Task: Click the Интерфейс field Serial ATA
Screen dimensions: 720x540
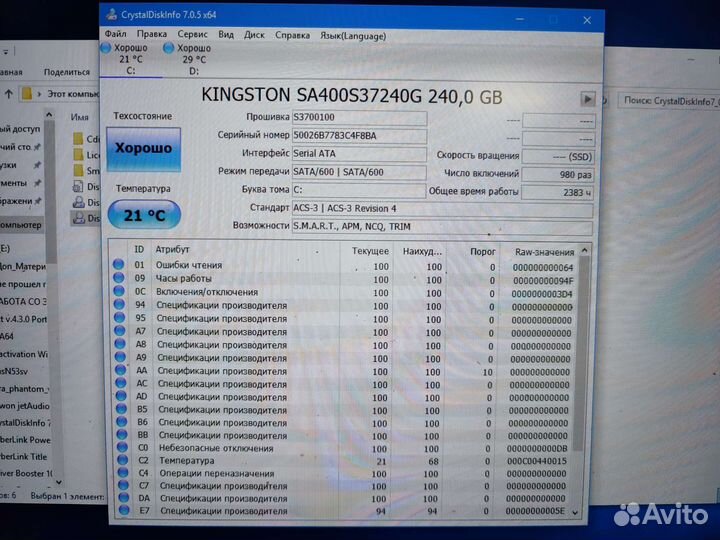Action: point(360,154)
